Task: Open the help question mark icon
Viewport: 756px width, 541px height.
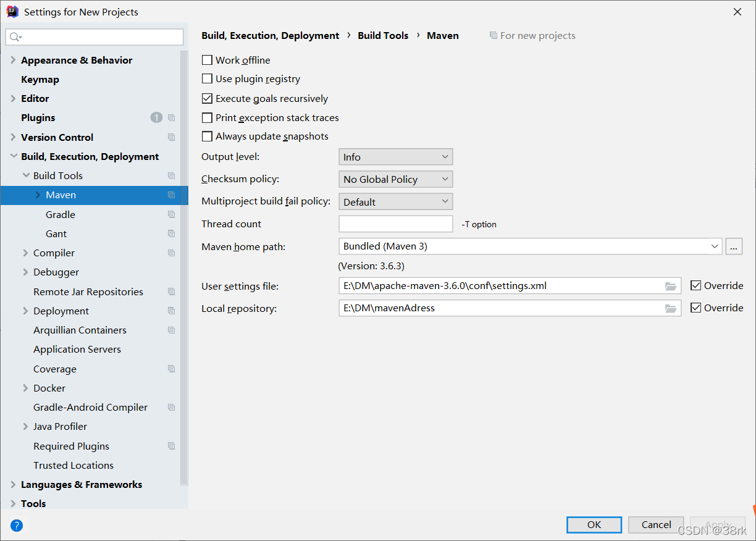Action: pos(17,526)
